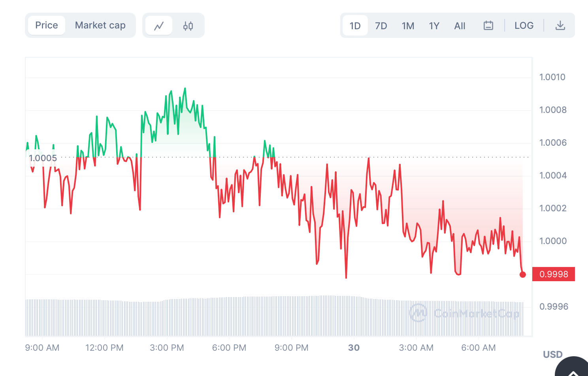588x376 pixels.
Task: Click the 1.0006 axis value
Action: coord(553,143)
